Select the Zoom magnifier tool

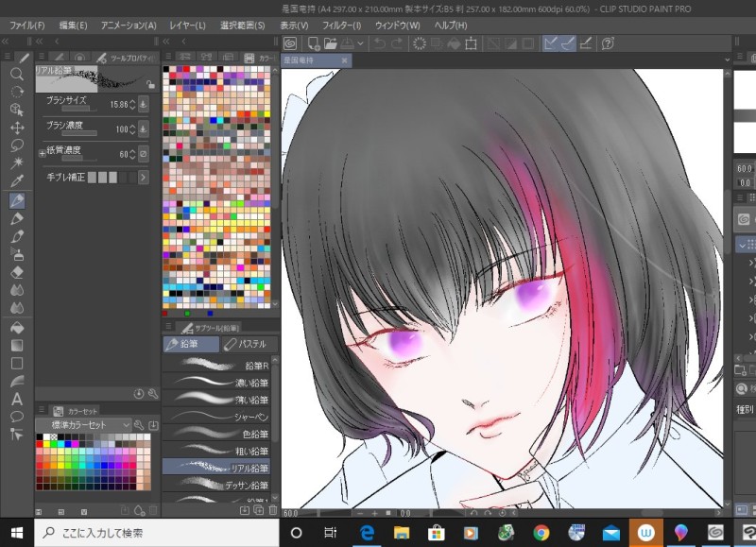[17, 74]
